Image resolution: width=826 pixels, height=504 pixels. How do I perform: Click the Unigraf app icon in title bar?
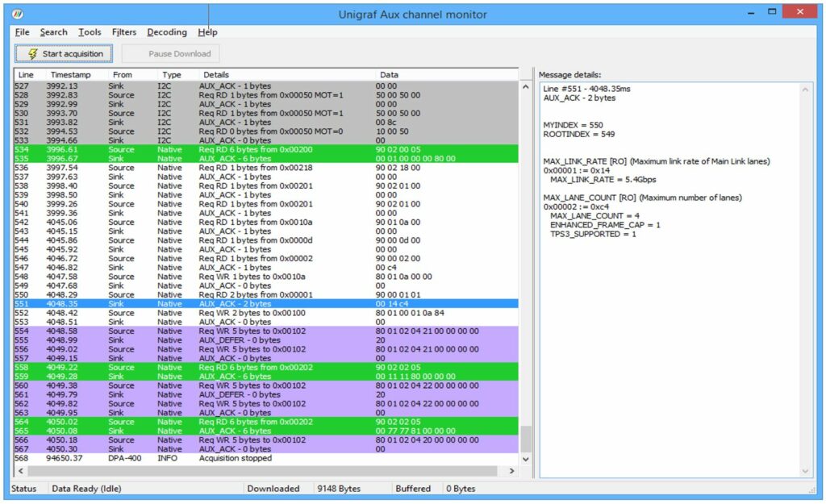click(18, 14)
